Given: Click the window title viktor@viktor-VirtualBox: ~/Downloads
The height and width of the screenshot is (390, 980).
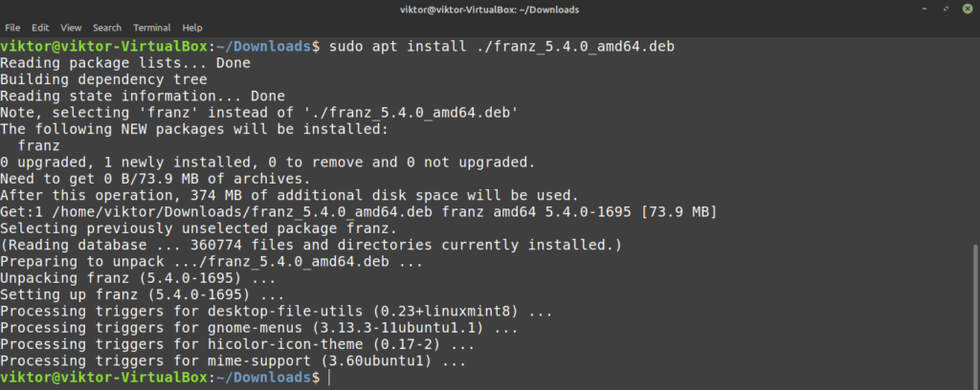Looking at the screenshot, I should tap(489, 10).
